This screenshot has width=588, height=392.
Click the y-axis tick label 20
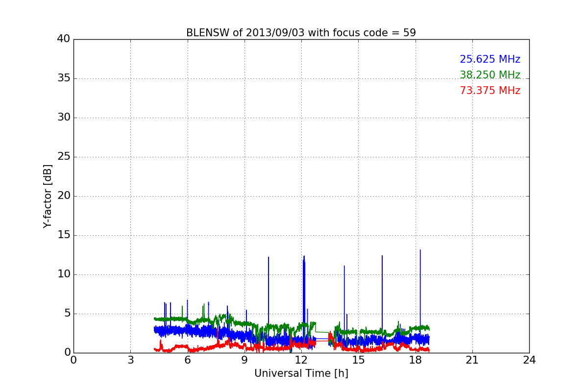[64, 196]
